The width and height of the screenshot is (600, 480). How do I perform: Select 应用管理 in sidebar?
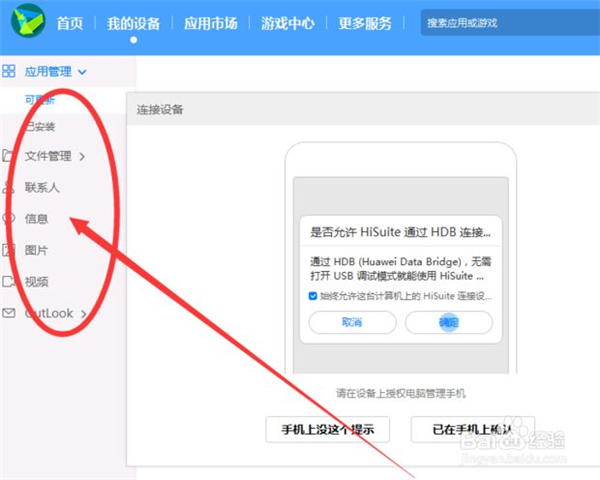(48, 72)
